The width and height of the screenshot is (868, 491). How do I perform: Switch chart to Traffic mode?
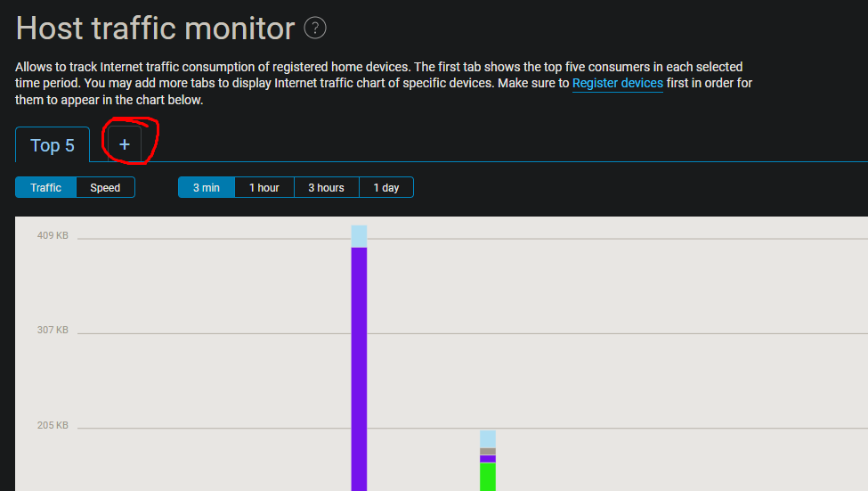pyautogui.click(x=46, y=187)
